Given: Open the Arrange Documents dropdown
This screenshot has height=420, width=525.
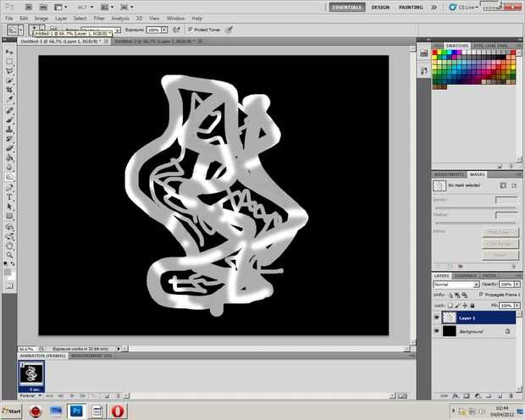Looking at the screenshot, I should pos(108,7).
